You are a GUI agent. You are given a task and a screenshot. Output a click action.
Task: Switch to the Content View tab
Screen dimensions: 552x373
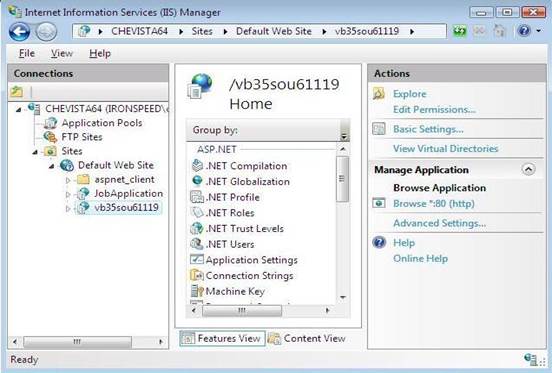[307, 339]
